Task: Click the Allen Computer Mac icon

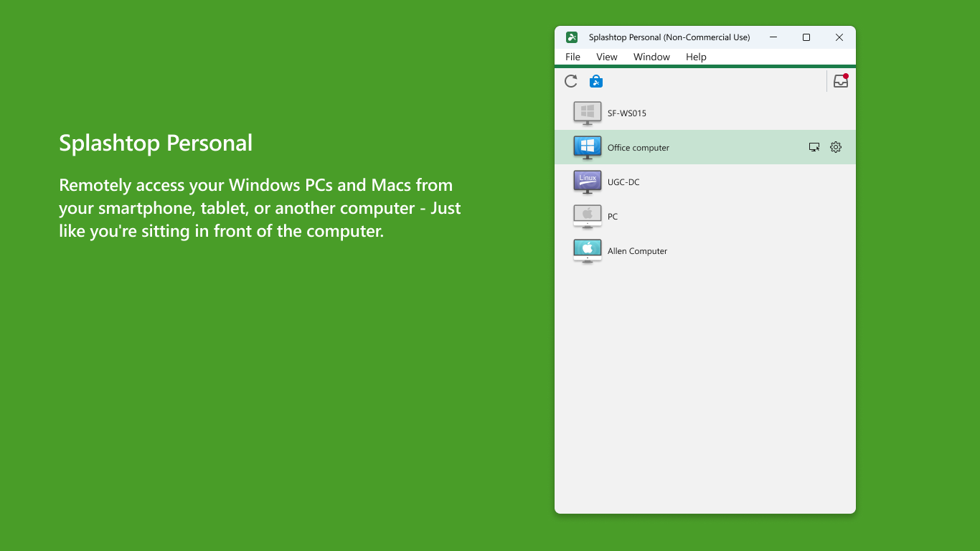Action: point(586,251)
